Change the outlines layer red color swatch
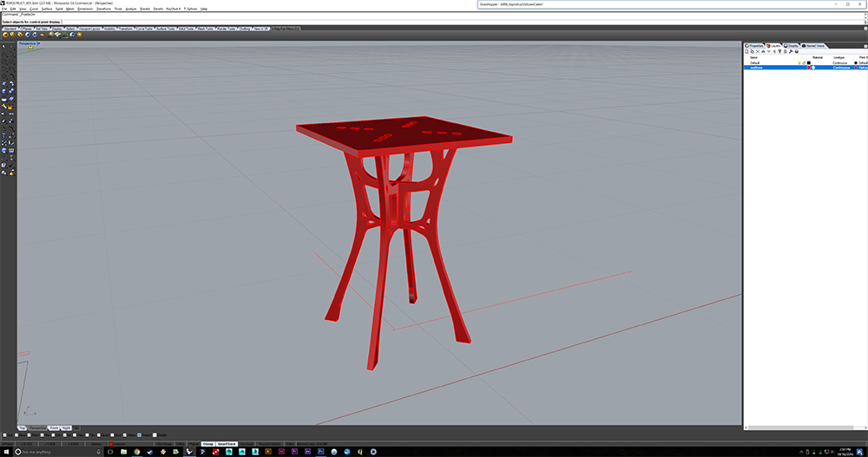Viewport: 868px width, 457px height. coord(809,68)
